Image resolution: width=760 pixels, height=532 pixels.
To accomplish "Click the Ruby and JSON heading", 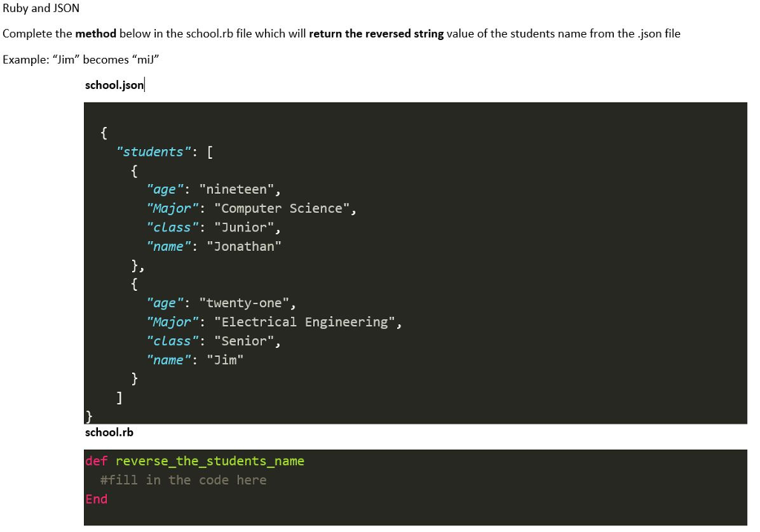I will pos(41,8).
